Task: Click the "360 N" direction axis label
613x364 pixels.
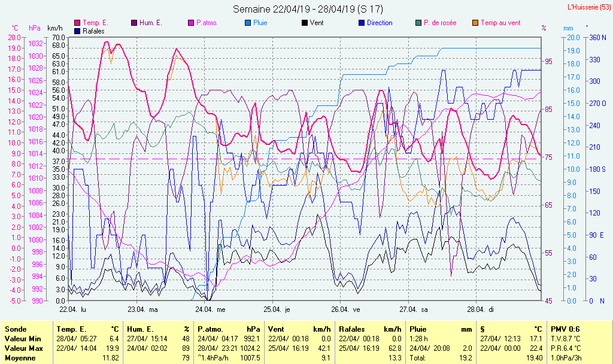Action: 598,38
